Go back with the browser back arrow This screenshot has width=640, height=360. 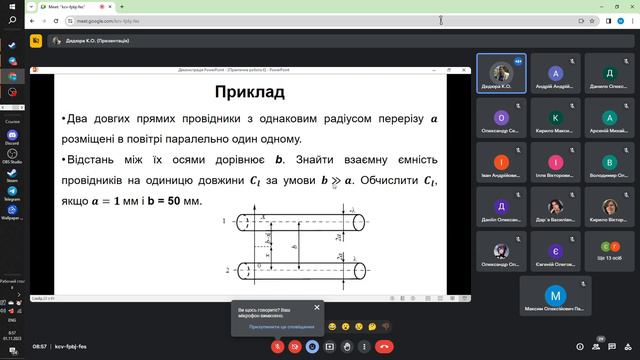tap(32, 21)
